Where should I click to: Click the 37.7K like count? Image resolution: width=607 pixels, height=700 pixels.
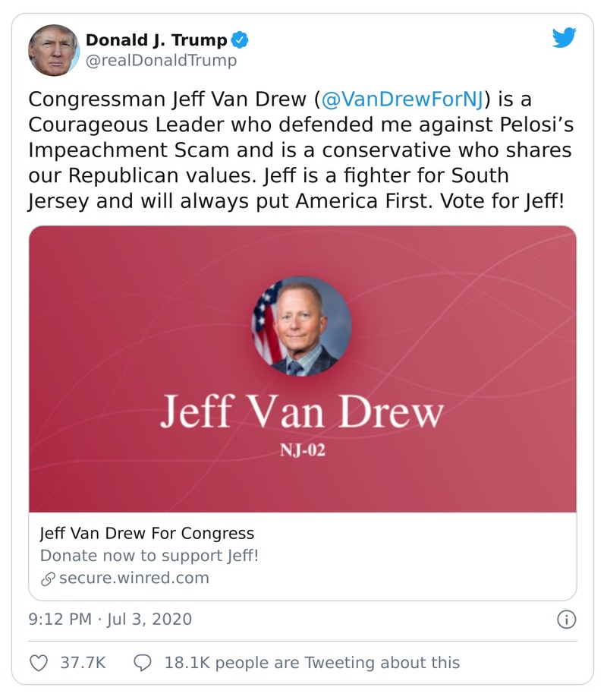81,663
